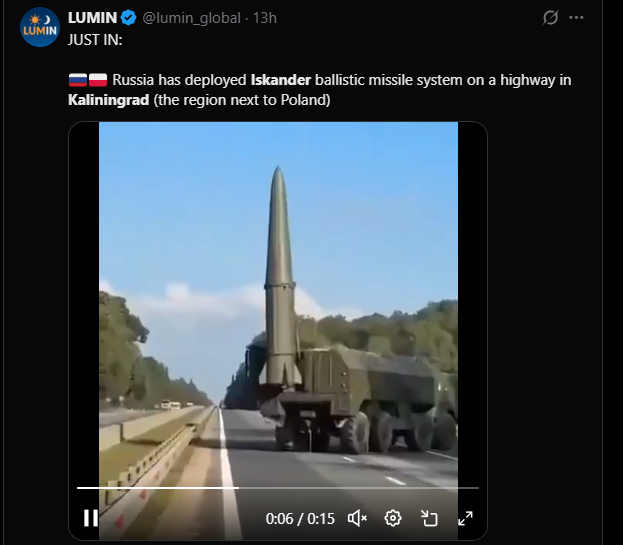
Task: Open the 13h timestamp link
Action: click(265, 18)
